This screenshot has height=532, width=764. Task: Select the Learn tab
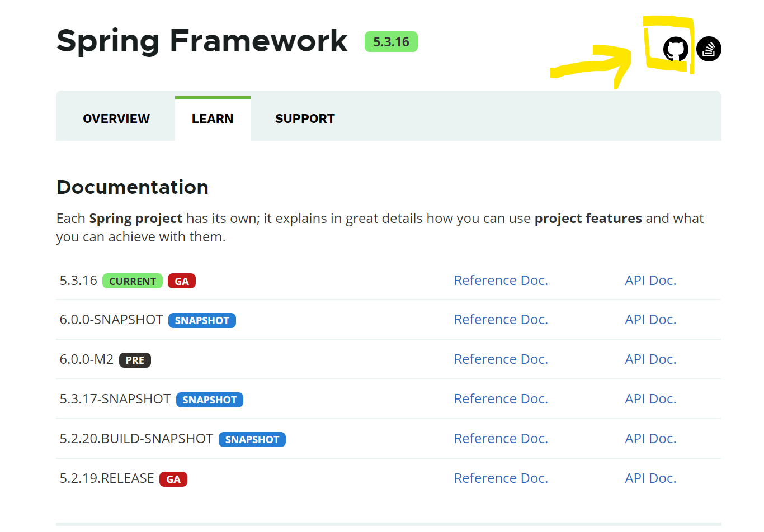point(213,118)
